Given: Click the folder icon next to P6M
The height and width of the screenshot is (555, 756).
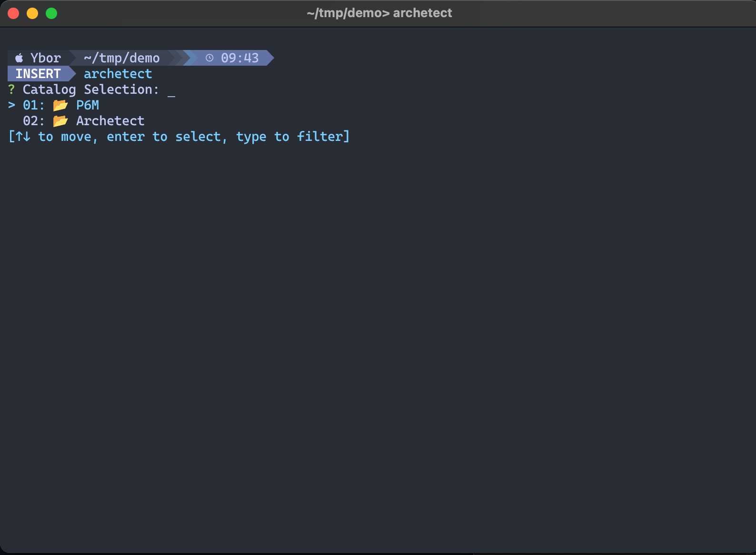Looking at the screenshot, I should (x=60, y=105).
